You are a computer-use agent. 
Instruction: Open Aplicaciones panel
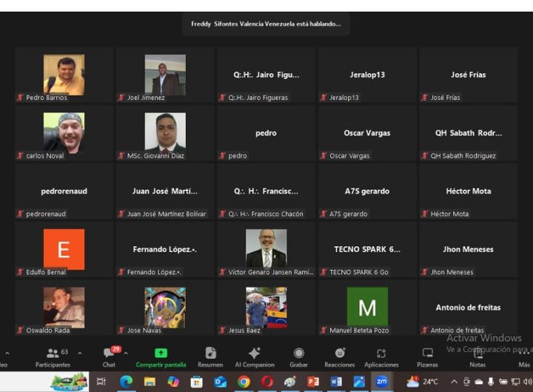pos(381,357)
